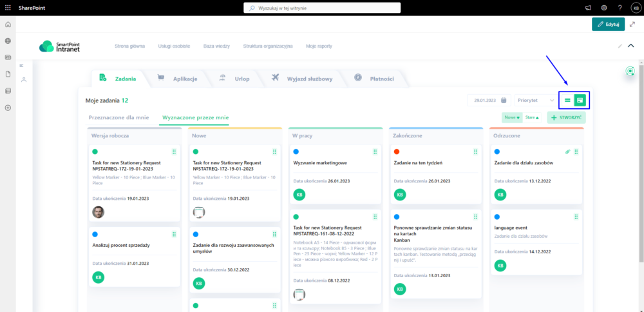The image size is (644, 312).
Task: Open the Przeznaczone dla mnie tab
Action: 119,117
